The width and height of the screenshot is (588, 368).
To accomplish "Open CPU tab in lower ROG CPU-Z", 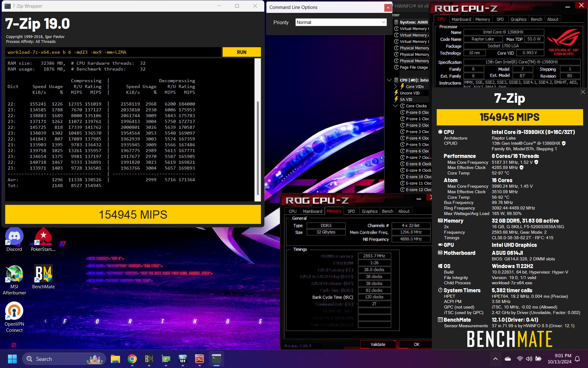I will 292,211.
